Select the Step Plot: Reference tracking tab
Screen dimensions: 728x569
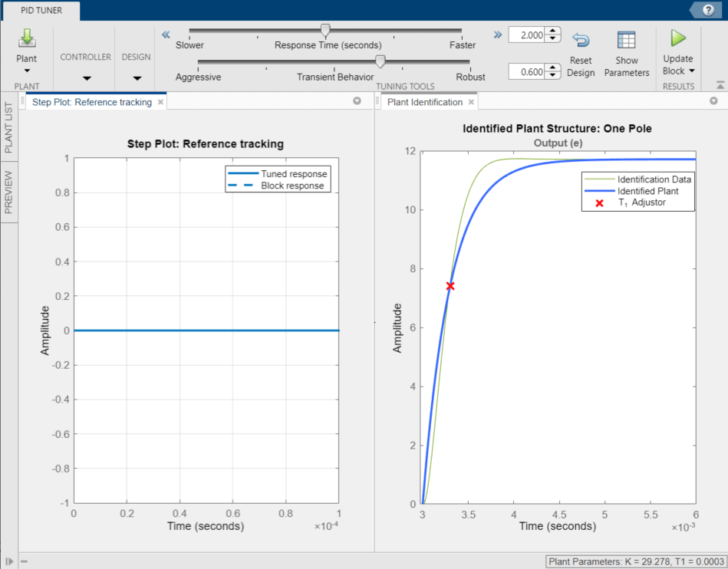(91, 102)
